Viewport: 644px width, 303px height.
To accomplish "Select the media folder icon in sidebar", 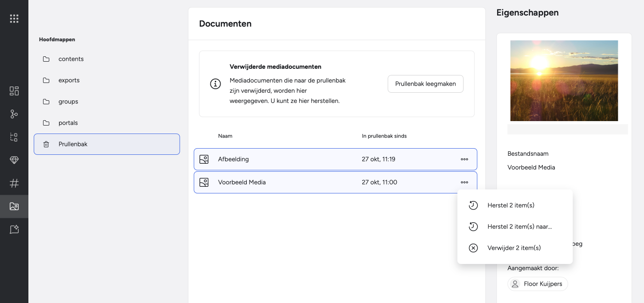I will pos(14,206).
